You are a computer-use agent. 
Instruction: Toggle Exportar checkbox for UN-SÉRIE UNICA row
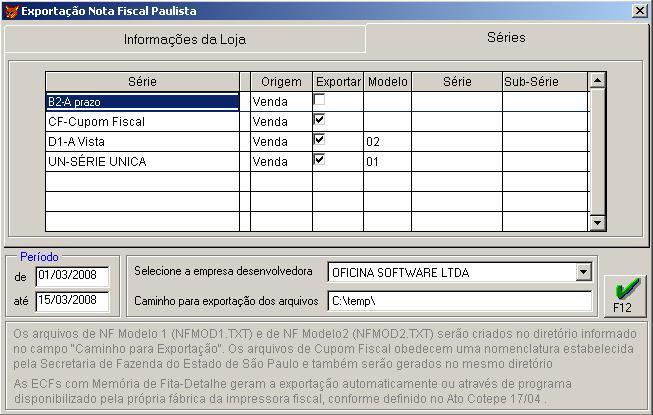(x=319, y=159)
